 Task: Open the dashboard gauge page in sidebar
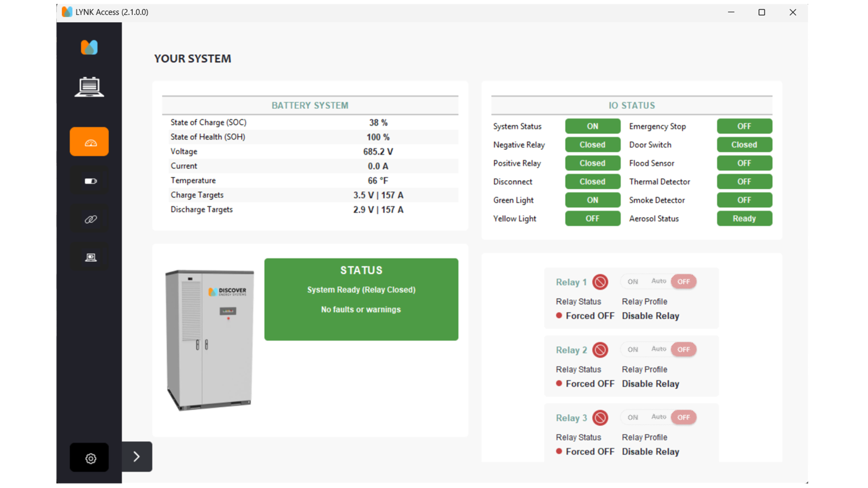[89, 142]
